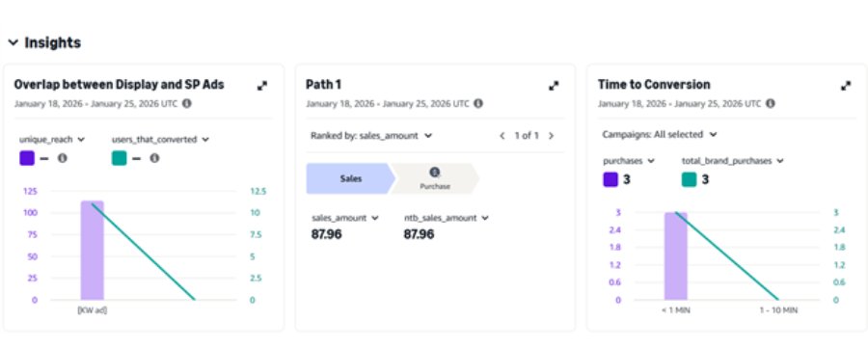Viewport: 868px width, 348px height.
Task: Open info icon next to unique_reach value
Action: 63,158
